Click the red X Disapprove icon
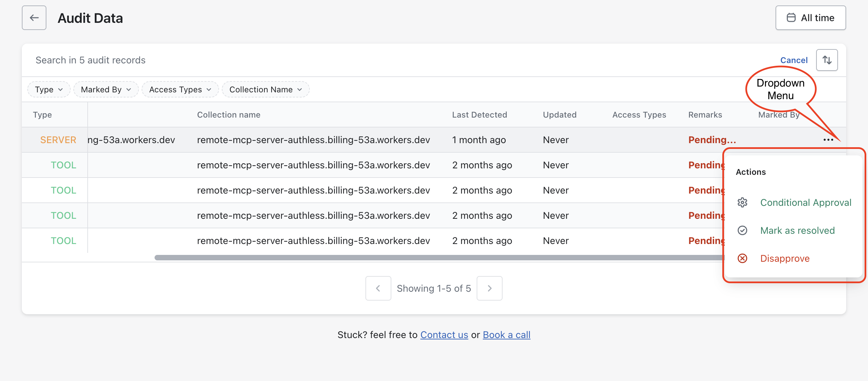868x381 pixels. [x=742, y=258]
